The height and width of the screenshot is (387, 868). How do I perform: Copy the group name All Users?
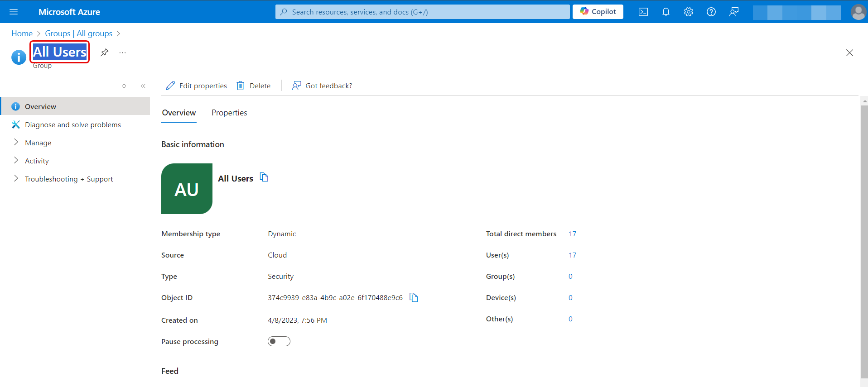[x=264, y=177]
